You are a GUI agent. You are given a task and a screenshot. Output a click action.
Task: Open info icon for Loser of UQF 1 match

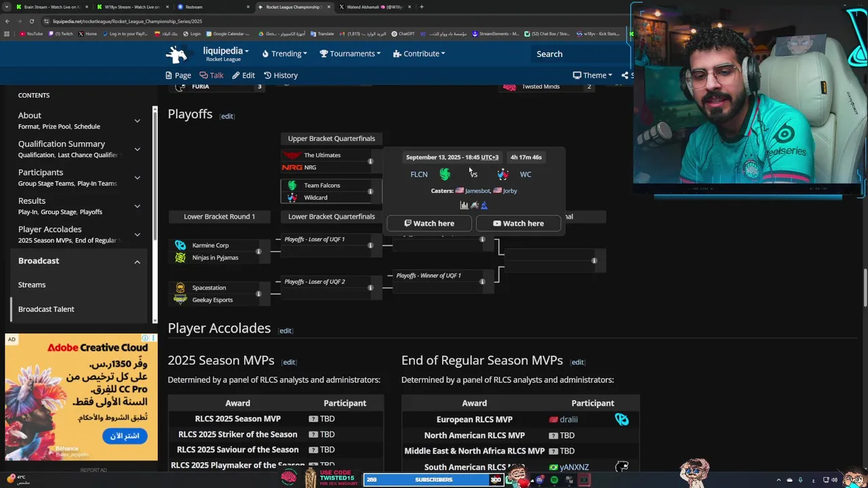coord(370,245)
